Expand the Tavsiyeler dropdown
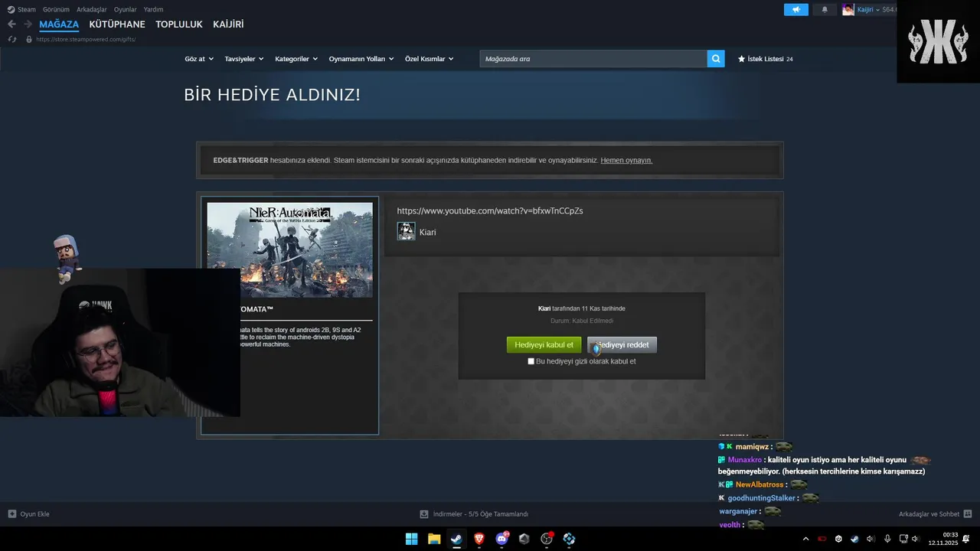This screenshot has width=980, height=551. (243, 59)
